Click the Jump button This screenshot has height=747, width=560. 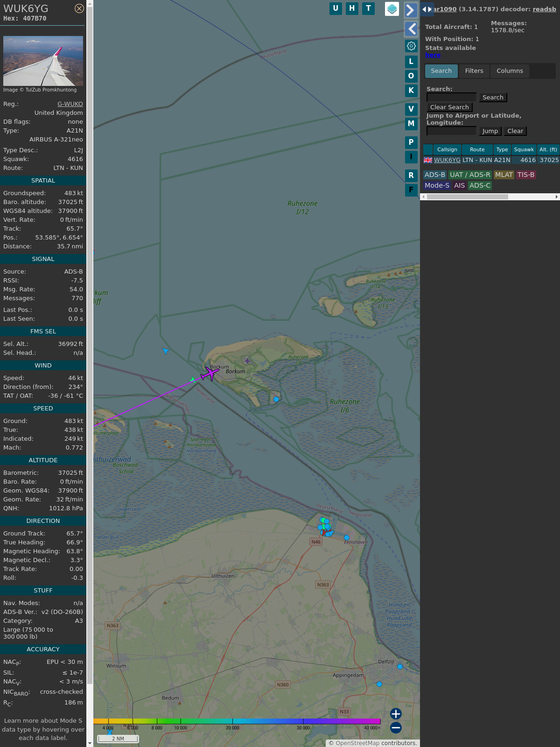tap(490, 131)
